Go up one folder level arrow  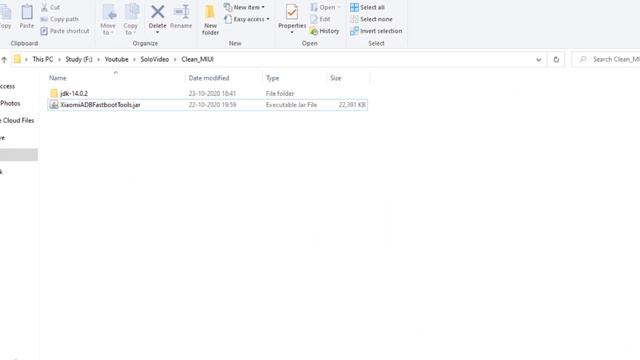[4, 60]
